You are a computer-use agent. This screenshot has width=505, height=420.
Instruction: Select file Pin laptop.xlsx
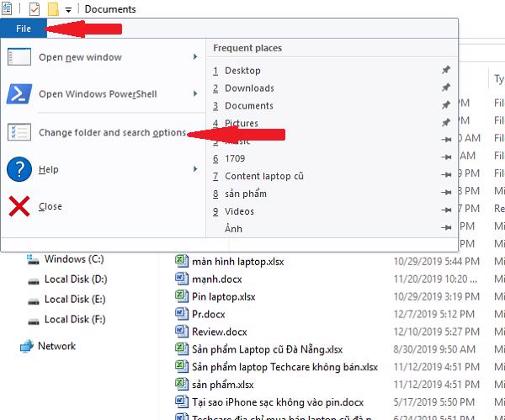click(224, 296)
